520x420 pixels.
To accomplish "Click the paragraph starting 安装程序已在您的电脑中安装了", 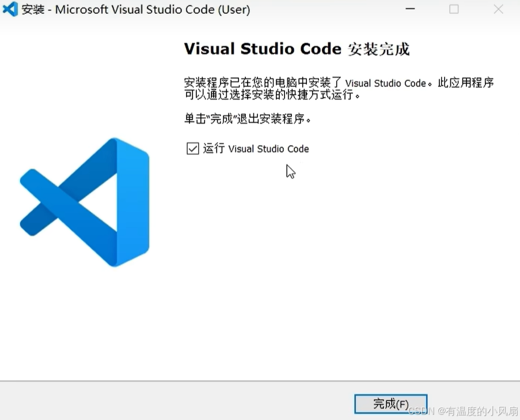I will click(339, 89).
